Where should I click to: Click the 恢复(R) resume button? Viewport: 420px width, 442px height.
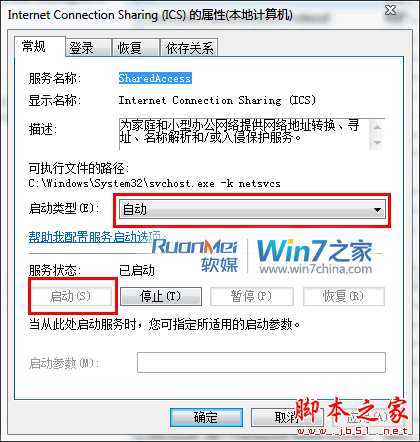click(x=344, y=296)
